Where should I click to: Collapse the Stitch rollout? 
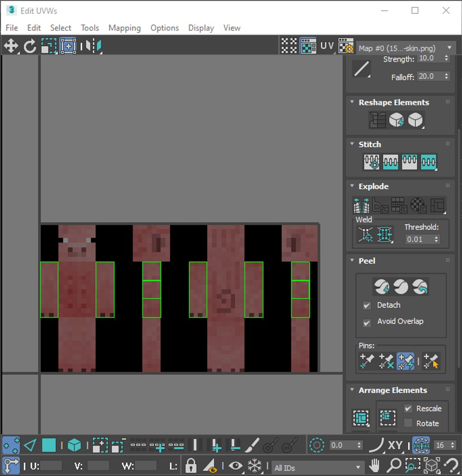[x=352, y=144]
